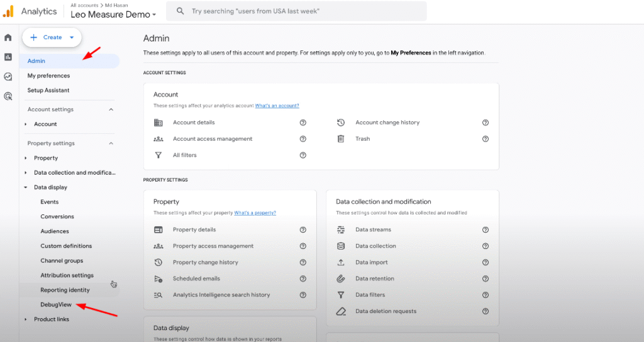Click the Data retention paperclip icon

click(x=340, y=279)
